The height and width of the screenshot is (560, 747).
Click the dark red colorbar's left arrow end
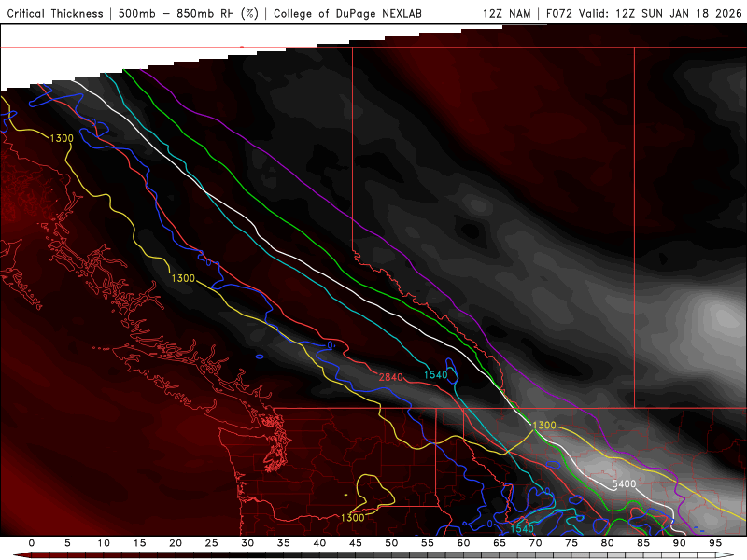(21, 555)
